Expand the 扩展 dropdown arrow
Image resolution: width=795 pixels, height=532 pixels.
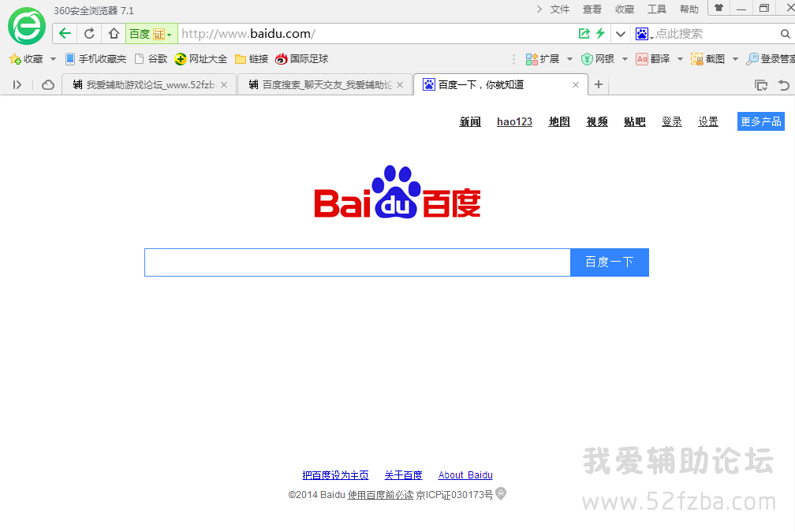[x=569, y=59]
